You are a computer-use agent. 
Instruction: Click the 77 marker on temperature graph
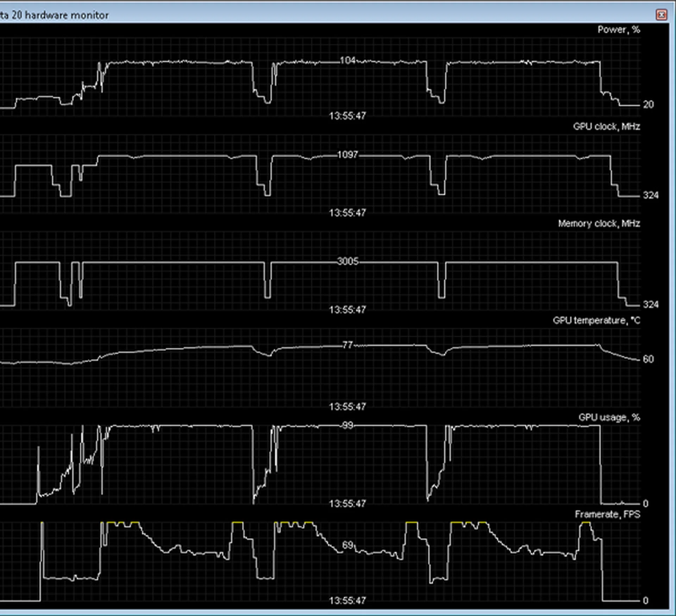click(348, 345)
